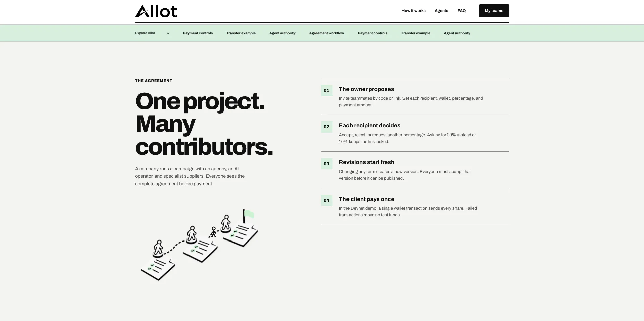Click the contributors and documents illustration

click(199, 245)
